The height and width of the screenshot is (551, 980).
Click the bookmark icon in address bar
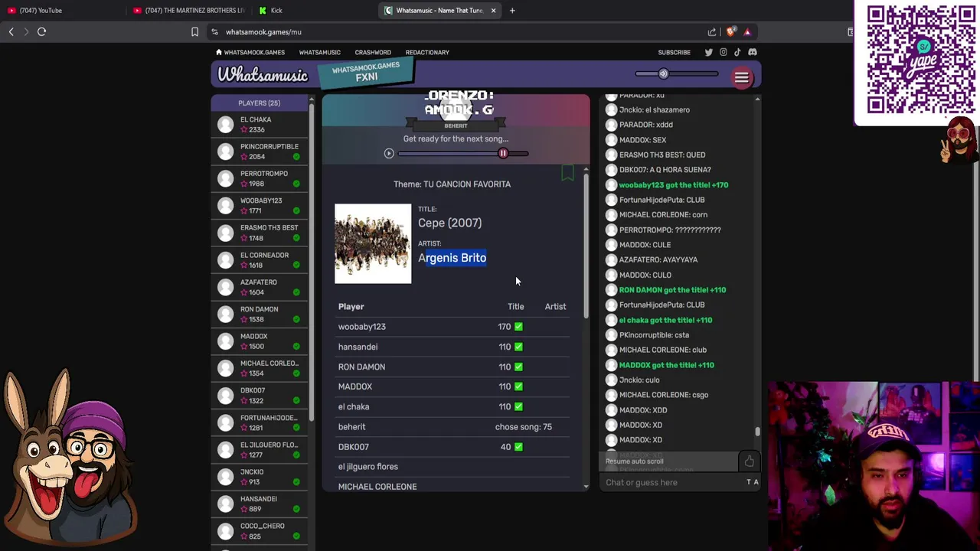pyautogui.click(x=194, y=31)
